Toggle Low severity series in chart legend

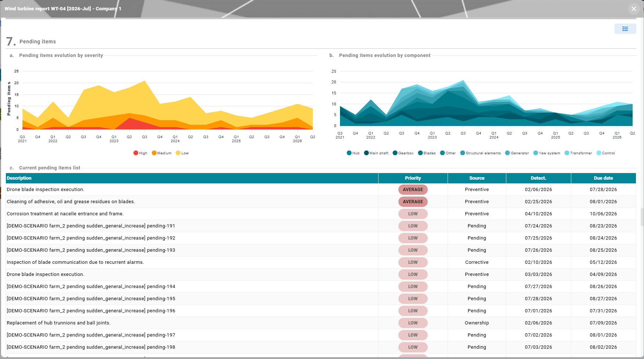(182, 153)
